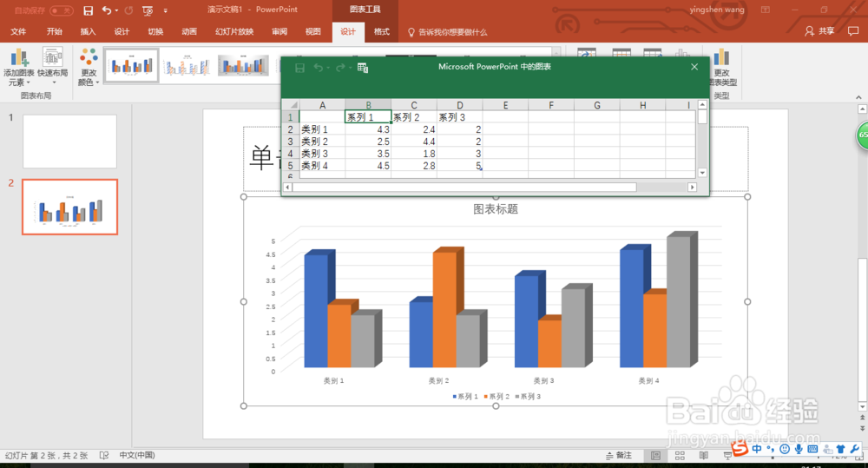Viewport: 868px width, 468px height.
Task: Click the Undo arrow in quick access toolbar
Action: point(106,10)
